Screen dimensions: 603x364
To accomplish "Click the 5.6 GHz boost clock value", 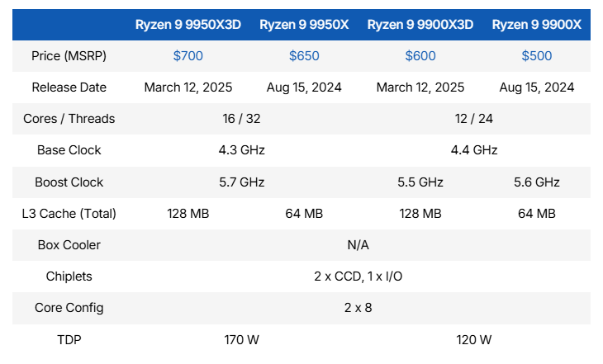I will coord(536,182).
